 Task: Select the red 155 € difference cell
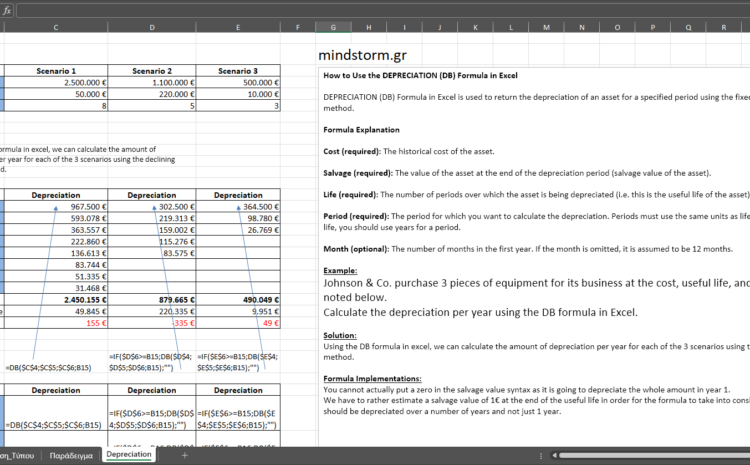click(56, 323)
